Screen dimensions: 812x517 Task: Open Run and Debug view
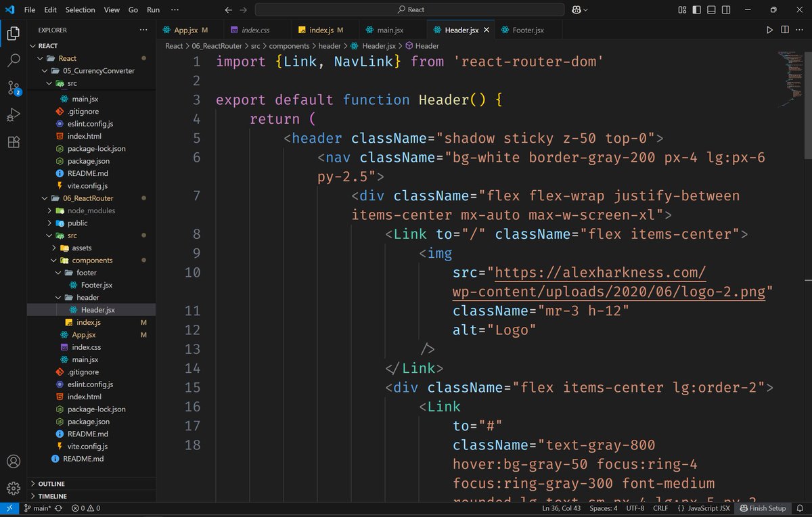click(x=14, y=114)
